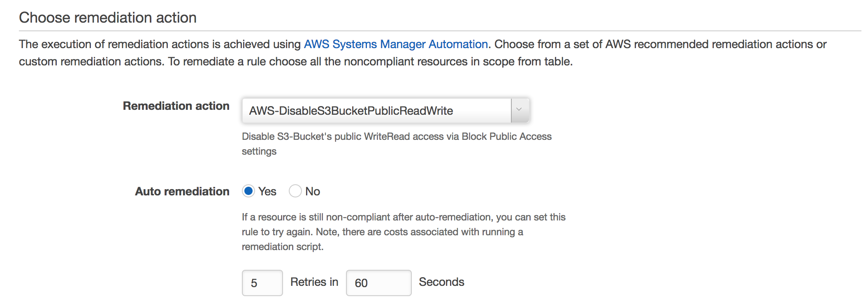Click the 'Yes' label text
The width and height of the screenshot is (868, 306).
[x=267, y=191]
